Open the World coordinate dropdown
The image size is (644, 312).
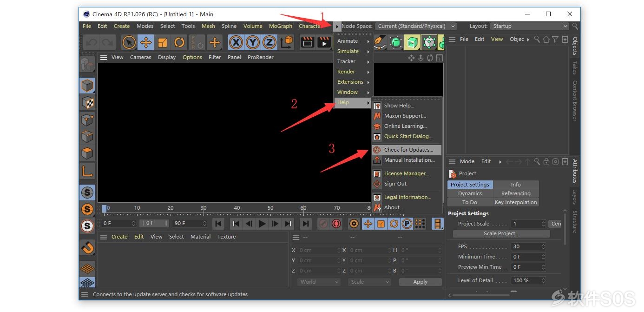coord(319,282)
